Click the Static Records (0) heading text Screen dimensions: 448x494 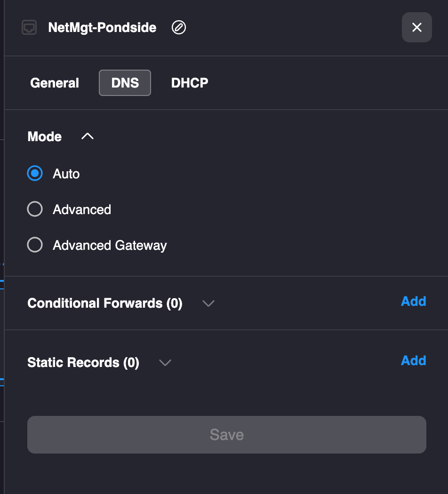click(83, 363)
